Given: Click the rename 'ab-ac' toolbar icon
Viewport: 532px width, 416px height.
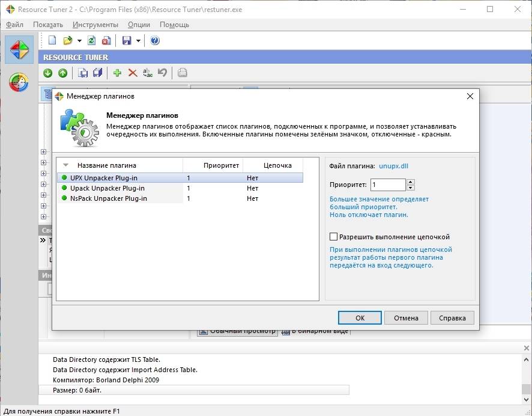Looking at the screenshot, I should pos(148,73).
